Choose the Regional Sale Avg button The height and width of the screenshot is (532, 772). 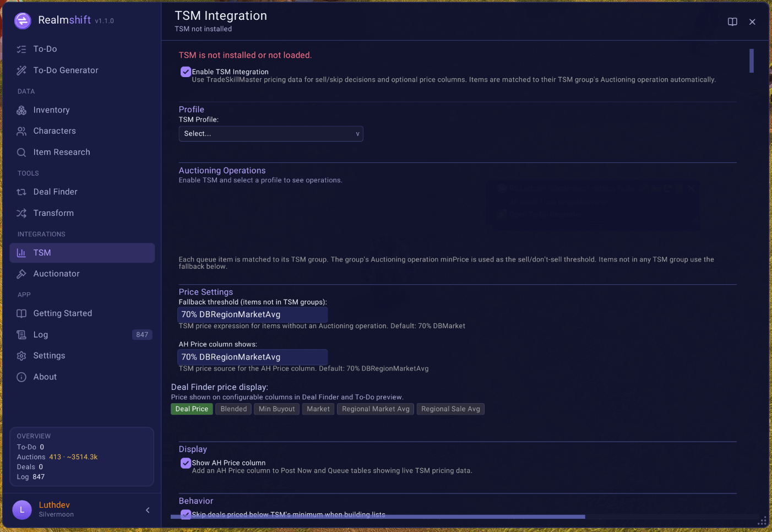click(x=450, y=409)
